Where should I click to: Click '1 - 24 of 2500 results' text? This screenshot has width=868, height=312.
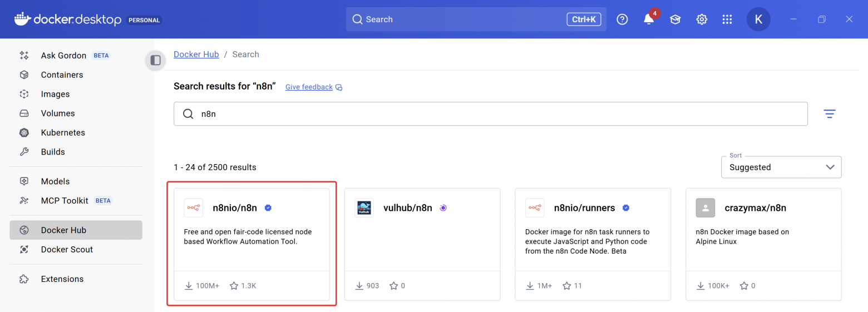click(215, 167)
